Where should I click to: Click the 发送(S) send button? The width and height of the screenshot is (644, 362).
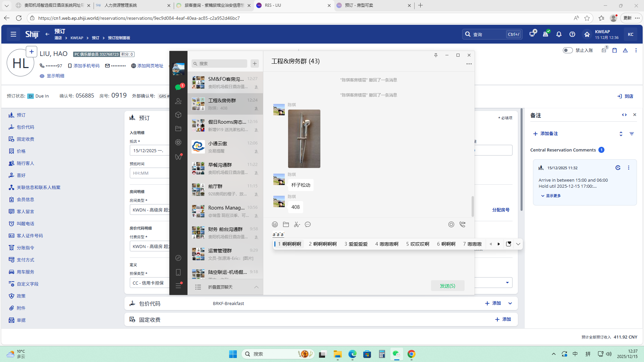click(x=447, y=286)
